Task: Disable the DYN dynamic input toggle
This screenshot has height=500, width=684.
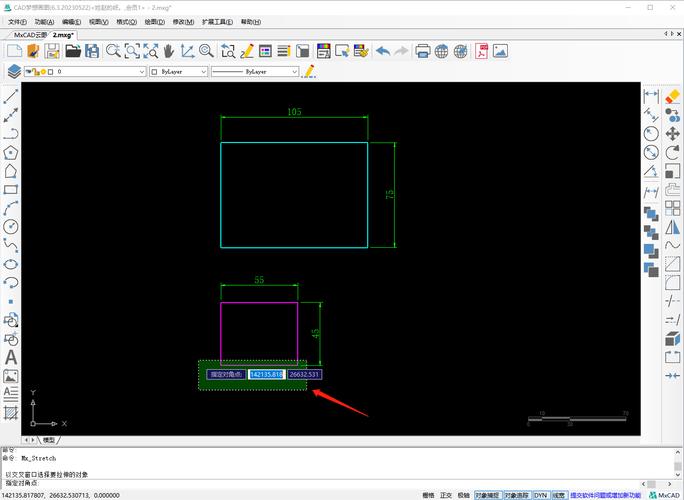Action: click(540, 494)
